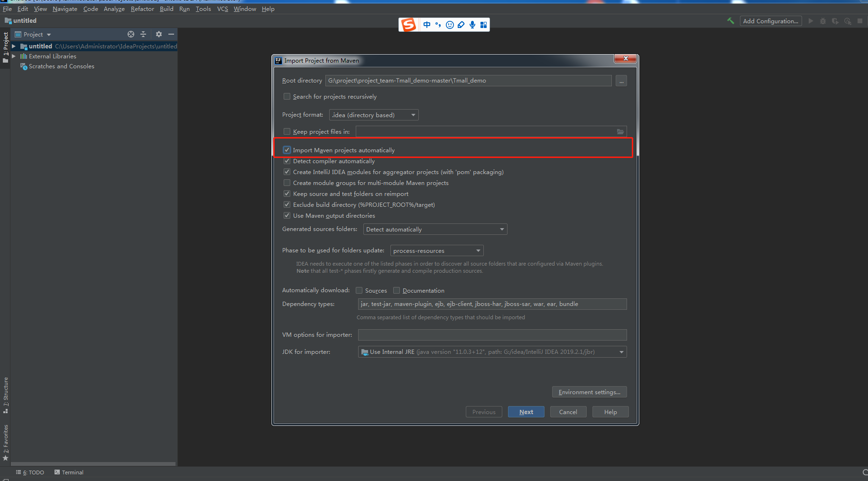Click the microphone voice input icon
868x481 pixels.
coord(472,25)
